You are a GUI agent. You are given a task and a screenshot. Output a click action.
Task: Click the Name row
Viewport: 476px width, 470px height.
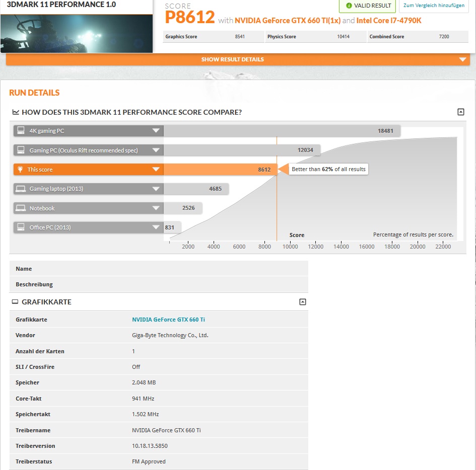tap(159, 269)
